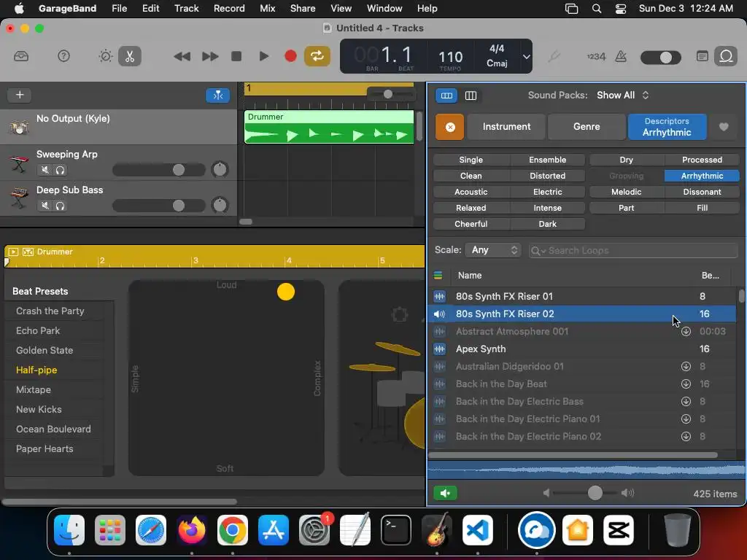The height and width of the screenshot is (560, 747).
Task: Switch loop browser to column view
Action: (471, 96)
